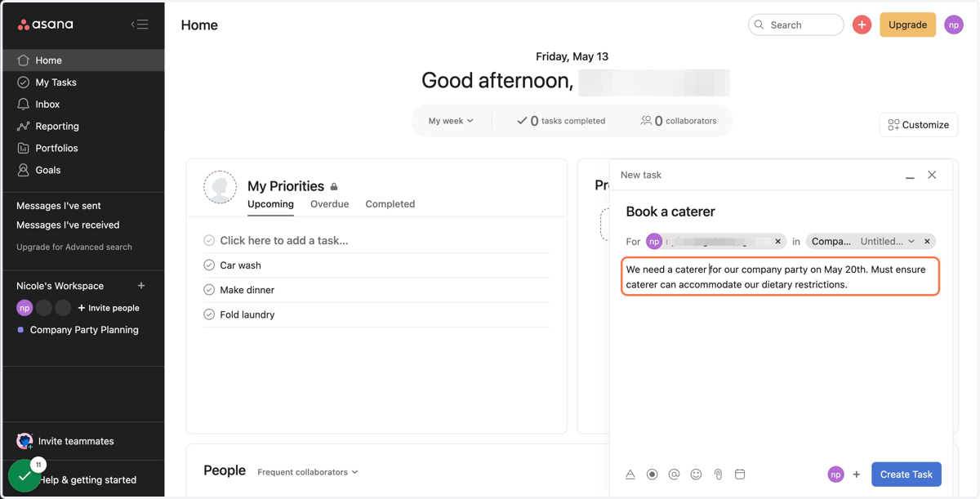Open the My week dropdown
This screenshot has height=499, width=980.
tap(451, 121)
